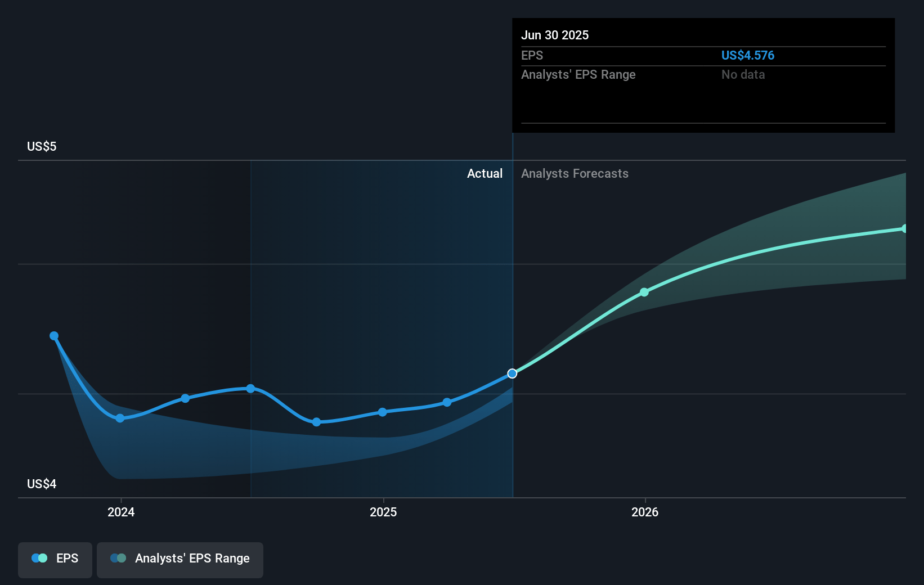Click the EPS forecast point above the 2026 tick
924x585 pixels.
(644, 292)
